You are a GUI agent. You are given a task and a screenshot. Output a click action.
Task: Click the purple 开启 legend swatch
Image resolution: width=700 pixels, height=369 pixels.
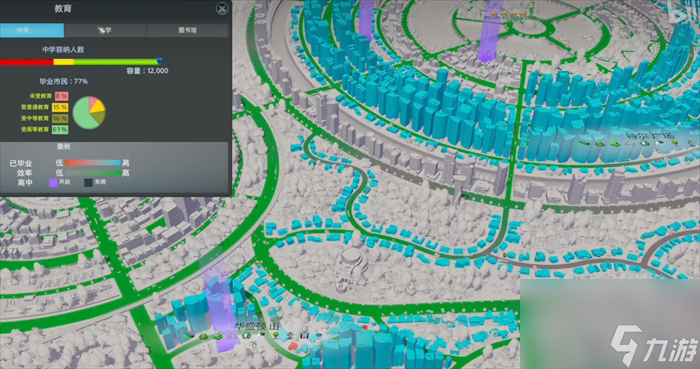click(53, 182)
